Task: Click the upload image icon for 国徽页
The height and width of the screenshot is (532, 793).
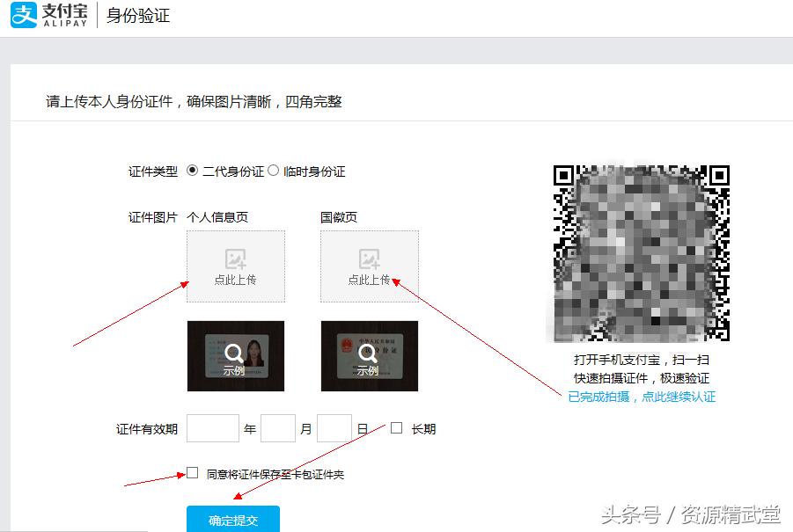Action: click(x=369, y=258)
